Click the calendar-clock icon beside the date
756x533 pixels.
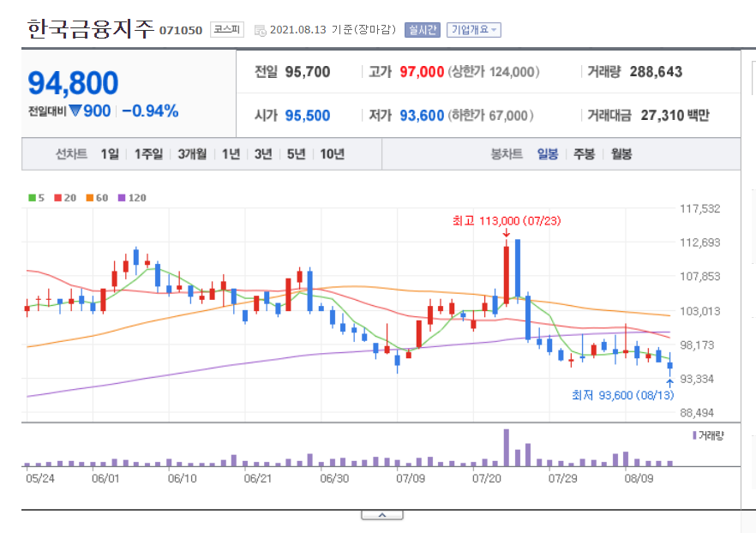(x=260, y=30)
